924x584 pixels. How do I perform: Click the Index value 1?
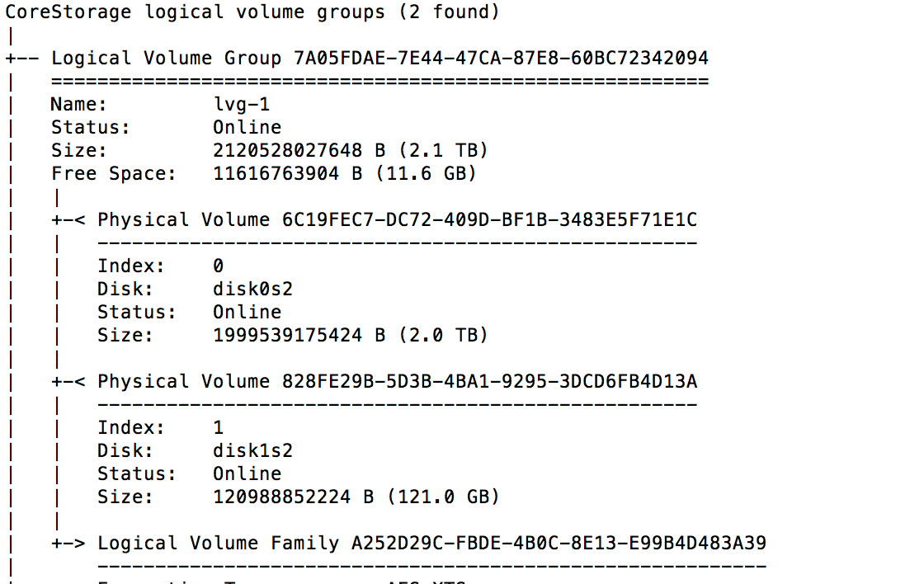pyautogui.click(x=218, y=428)
